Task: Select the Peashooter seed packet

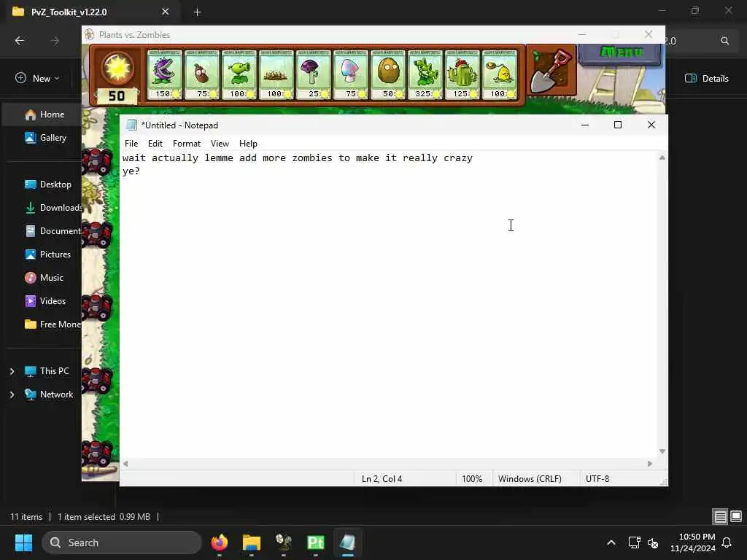Action: click(239, 75)
